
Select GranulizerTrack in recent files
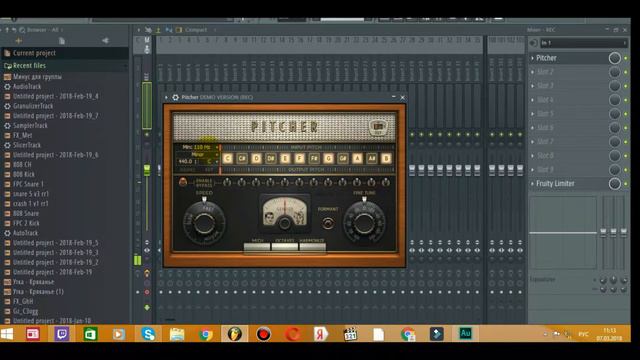[33, 106]
